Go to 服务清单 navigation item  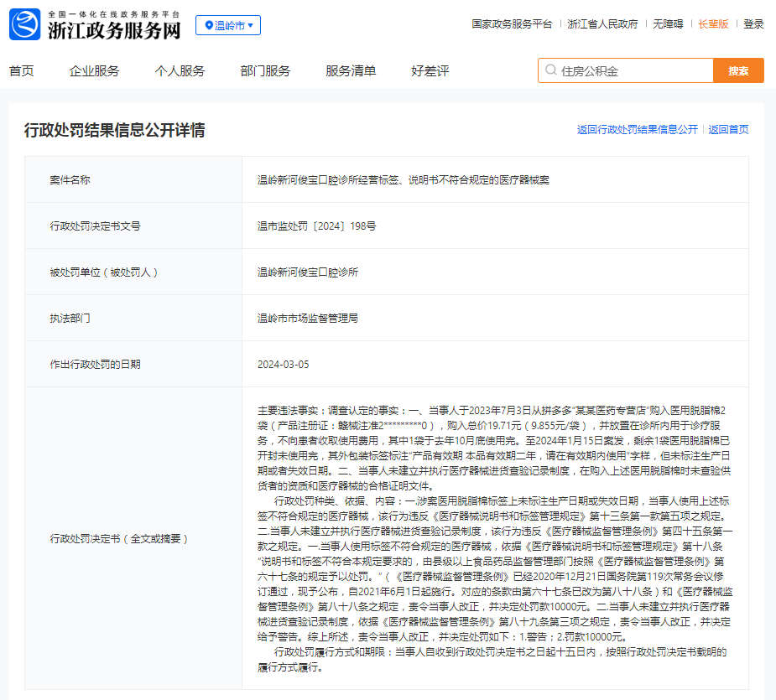351,70
